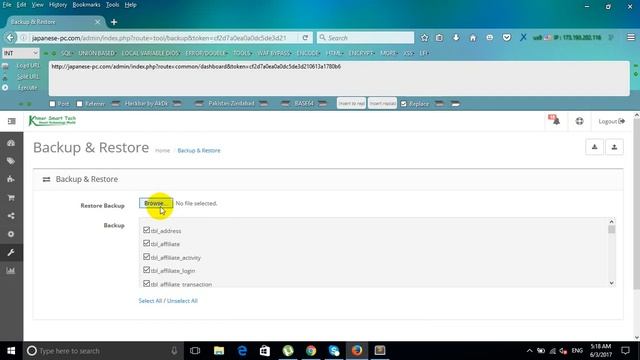Click the Select All link
Viewport: 640px width, 360px height.
[x=150, y=301]
